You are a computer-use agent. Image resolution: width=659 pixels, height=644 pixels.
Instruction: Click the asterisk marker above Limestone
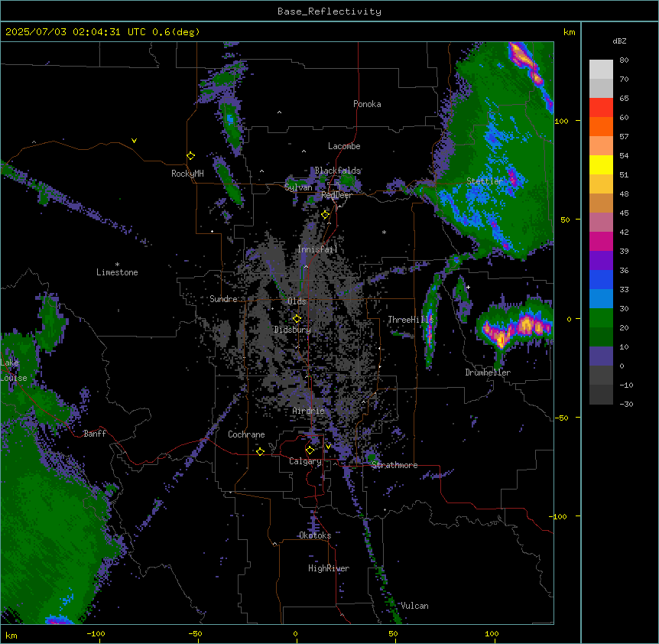[117, 265]
